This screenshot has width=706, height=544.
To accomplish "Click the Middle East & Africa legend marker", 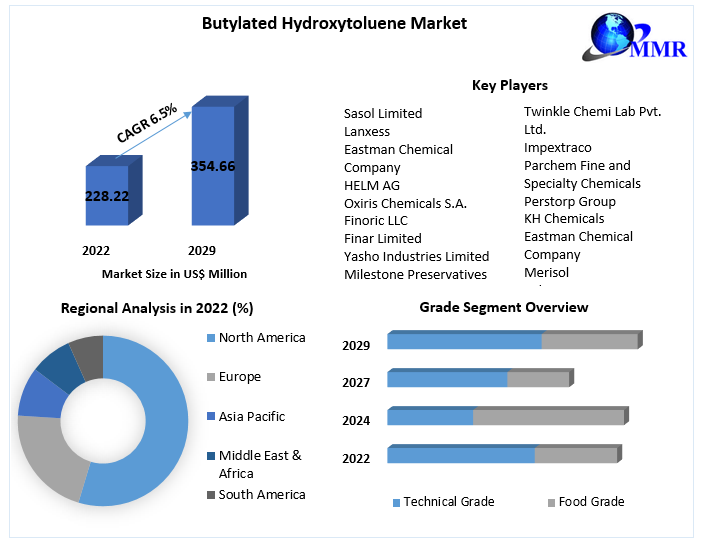I will (x=210, y=456).
